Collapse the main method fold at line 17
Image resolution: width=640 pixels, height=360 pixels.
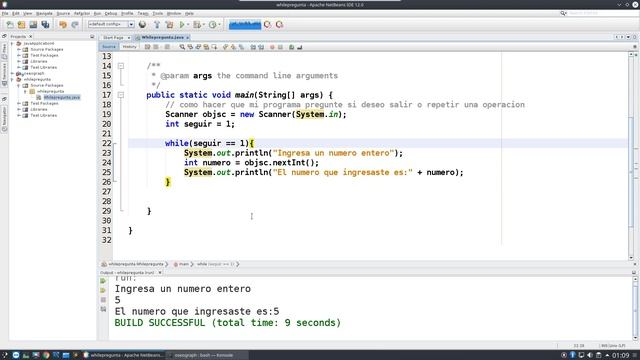click(x=121, y=95)
